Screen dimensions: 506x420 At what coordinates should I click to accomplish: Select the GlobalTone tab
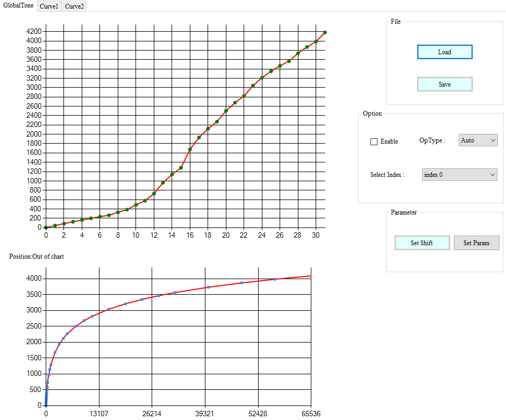click(x=18, y=6)
